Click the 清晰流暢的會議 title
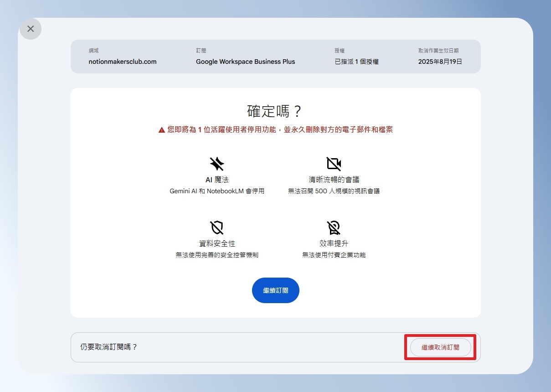Viewport: 551px width, 392px height. (334, 180)
